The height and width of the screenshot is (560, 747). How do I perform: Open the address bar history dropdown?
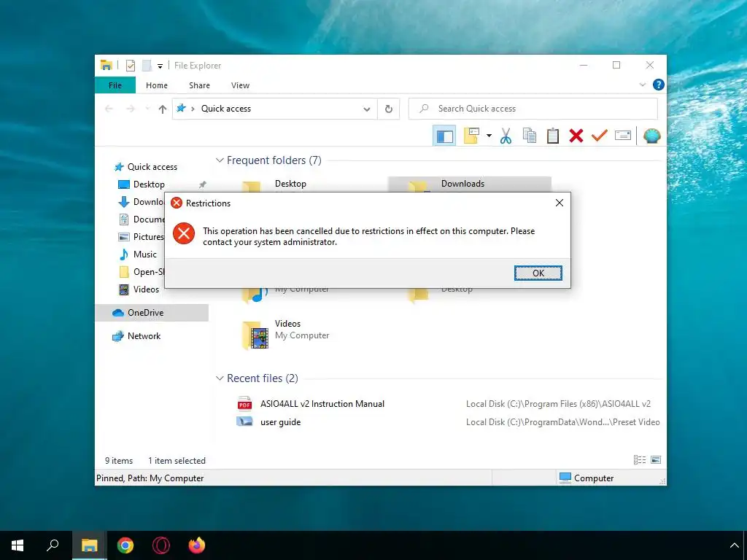pyautogui.click(x=366, y=109)
